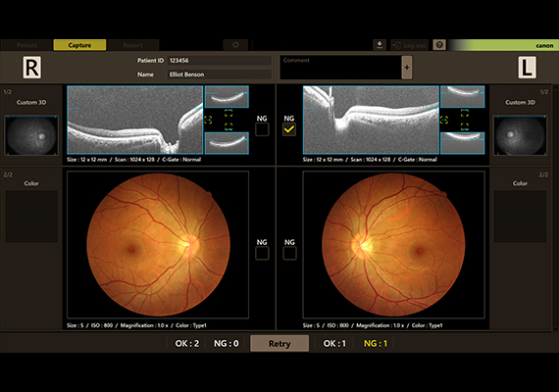
Task: Open the left eye color fundus image
Action: tap(393, 245)
